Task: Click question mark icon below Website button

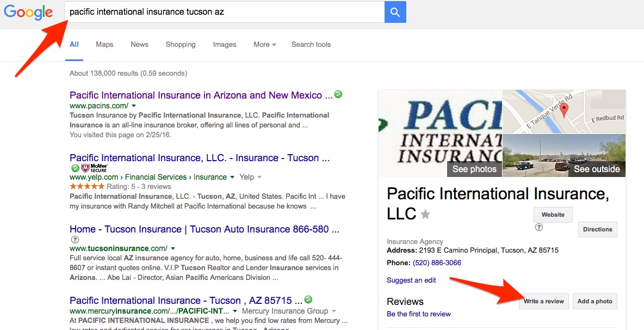Action: point(539,227)
